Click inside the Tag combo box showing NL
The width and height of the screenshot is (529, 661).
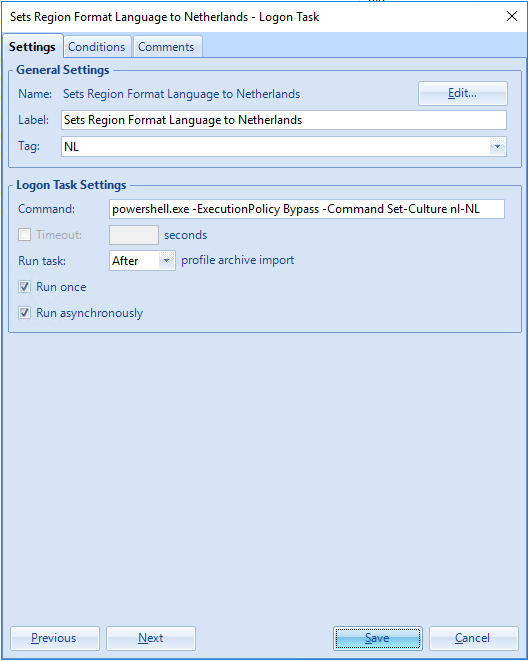click(284, 146)
